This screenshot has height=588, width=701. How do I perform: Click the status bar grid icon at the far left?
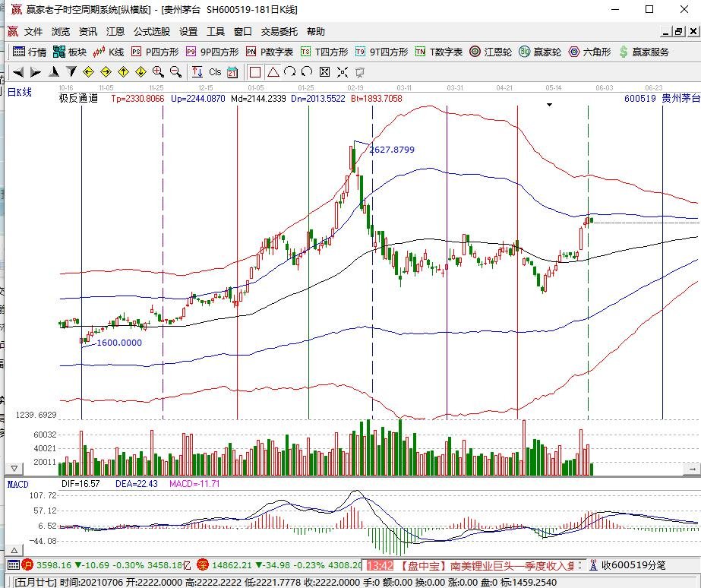click(x=14, y=565)
